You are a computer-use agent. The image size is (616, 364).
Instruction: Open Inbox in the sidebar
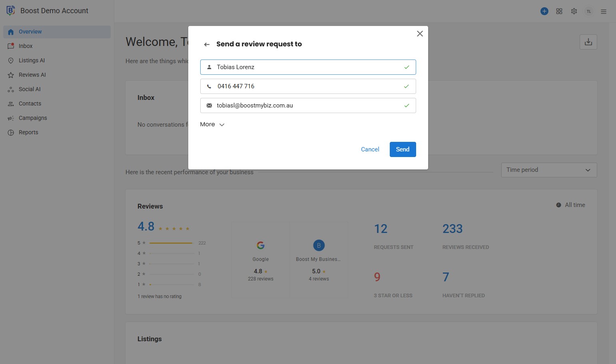pyautogui.click(x=26, y=46)
